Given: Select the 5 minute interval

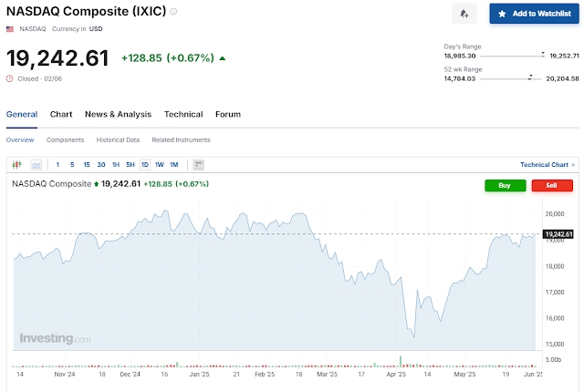Looking at the screenshot, I should pyautogui.click(x=72, y=165).
